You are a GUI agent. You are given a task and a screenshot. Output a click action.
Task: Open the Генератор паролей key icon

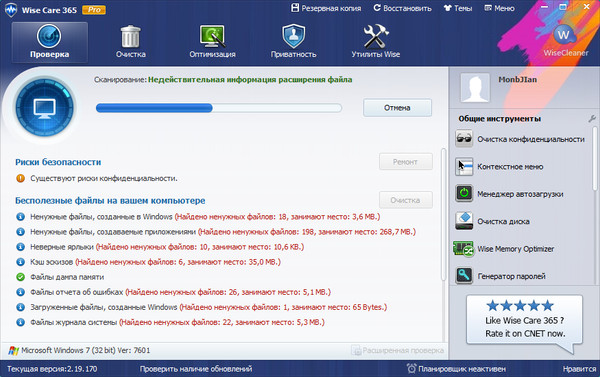point(464,276)
